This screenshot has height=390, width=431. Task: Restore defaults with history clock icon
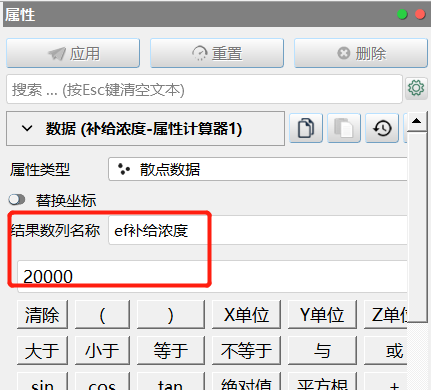click(x=382, y=128)
